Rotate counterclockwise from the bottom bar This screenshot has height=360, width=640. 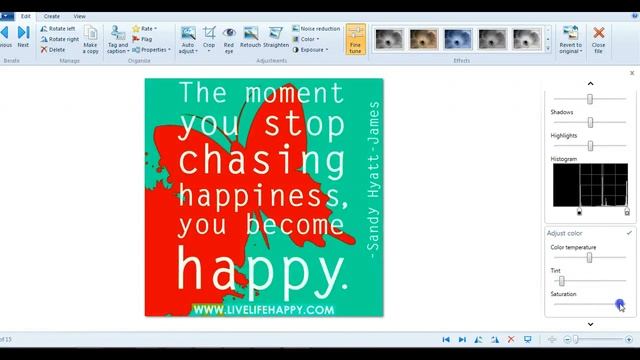tap(478, 340)
